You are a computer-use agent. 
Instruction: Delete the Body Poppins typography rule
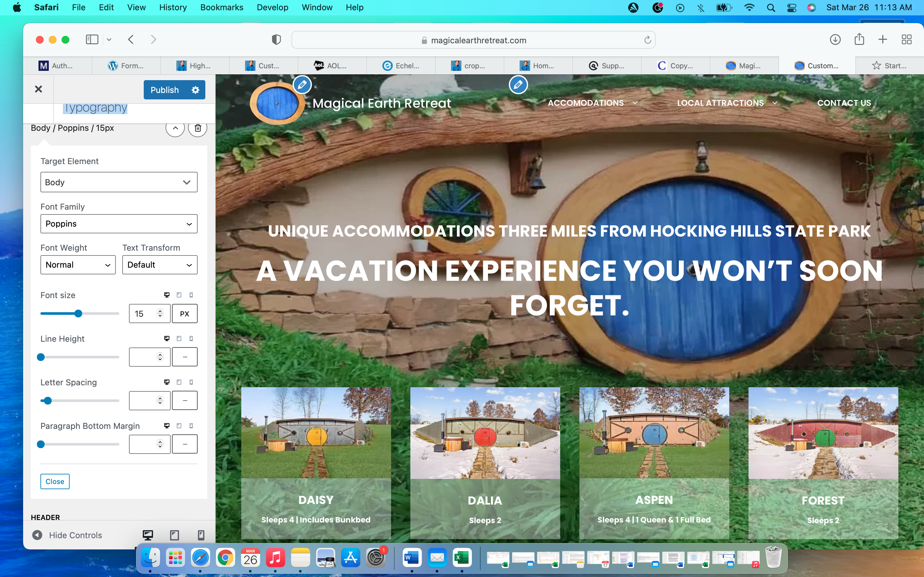pyautogui.click(x=198, y=128)
